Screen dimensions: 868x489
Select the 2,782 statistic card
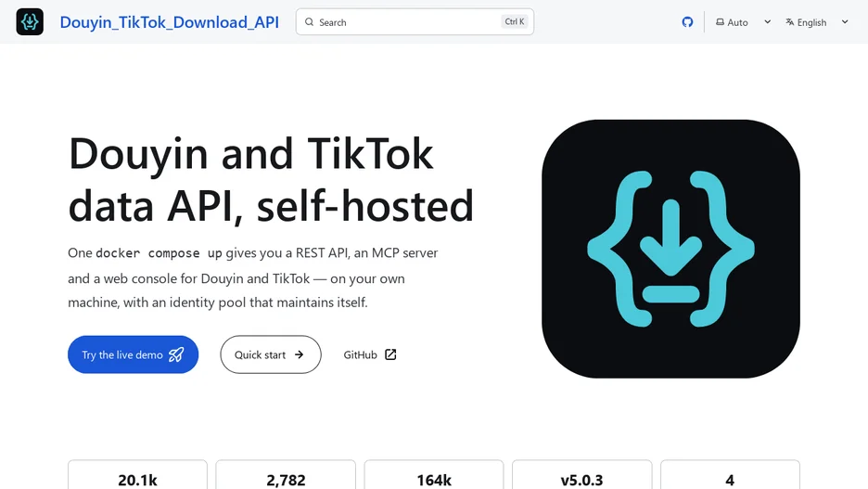[286, 474]
